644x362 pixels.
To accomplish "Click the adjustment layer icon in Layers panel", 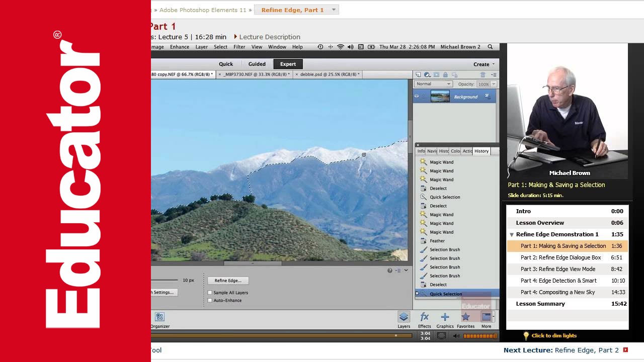I will click(x=427, y=75).
